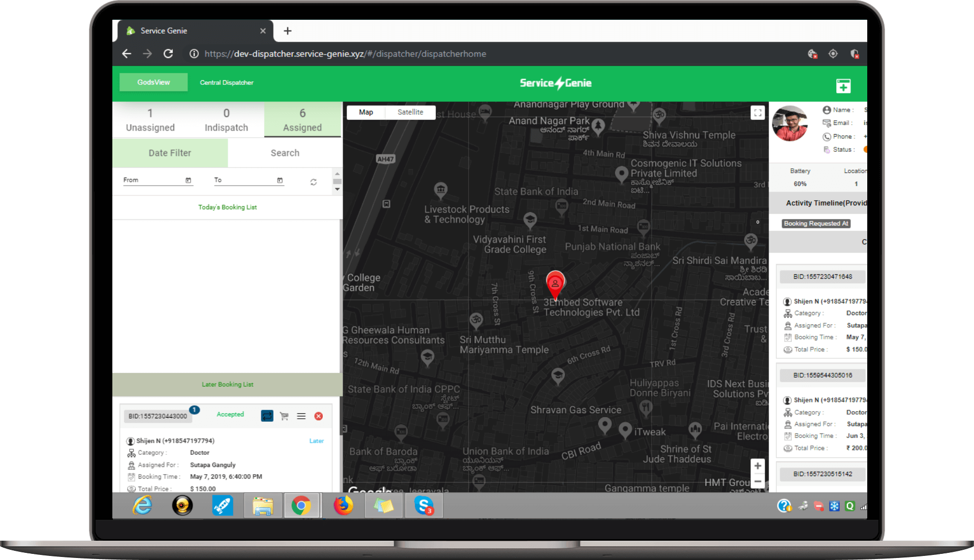Viewport: 974px width, 560px height.
Task: Open the cart icon on booking BID:1557230443000
Action: point(284,416)
